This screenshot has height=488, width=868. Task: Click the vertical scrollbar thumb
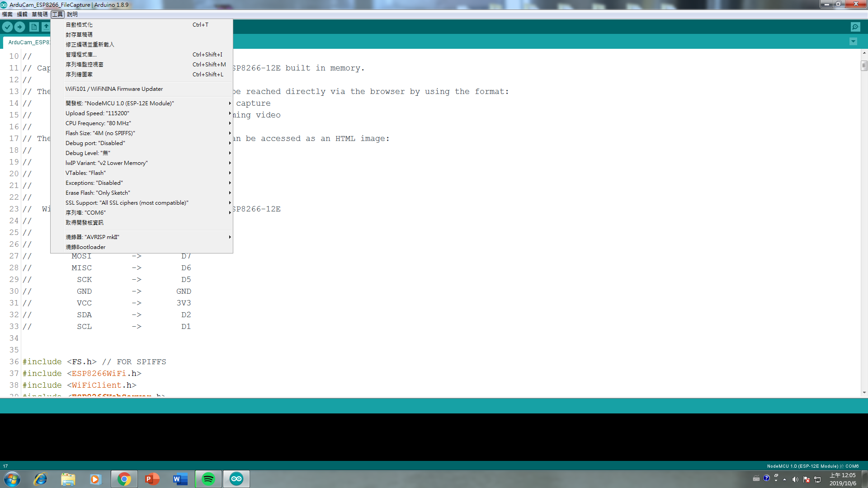[864, 66]
